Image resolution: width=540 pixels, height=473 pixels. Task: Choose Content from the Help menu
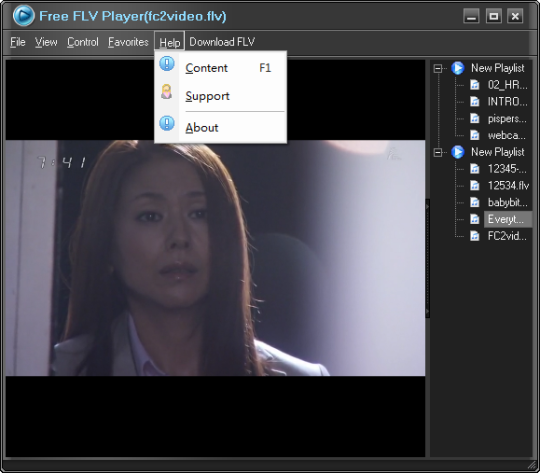pyautogui.click(x=220, y=68)
